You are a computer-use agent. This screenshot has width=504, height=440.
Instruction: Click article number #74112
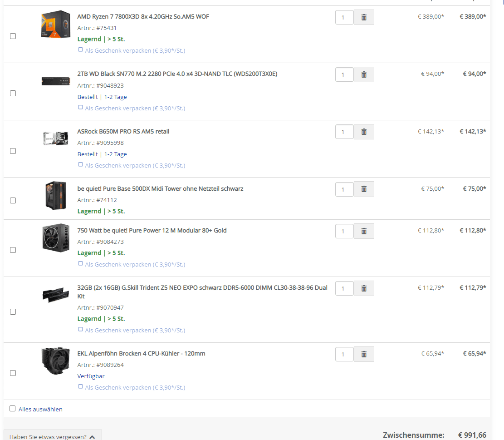pos(107,200)
